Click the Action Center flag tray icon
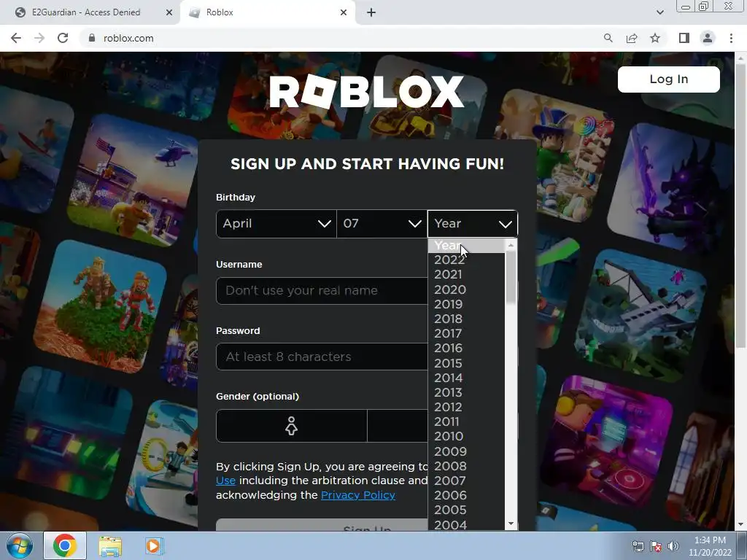 656,546
